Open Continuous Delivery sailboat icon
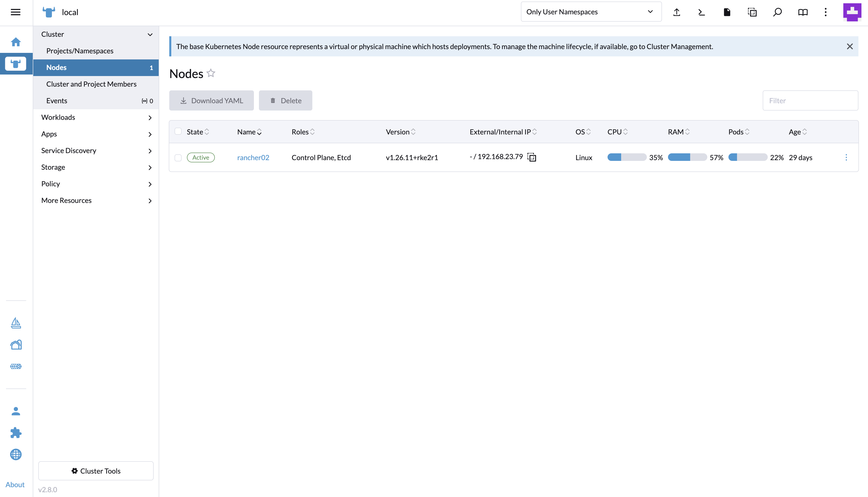This screenshot has height=497, width=868. [16, 323]
